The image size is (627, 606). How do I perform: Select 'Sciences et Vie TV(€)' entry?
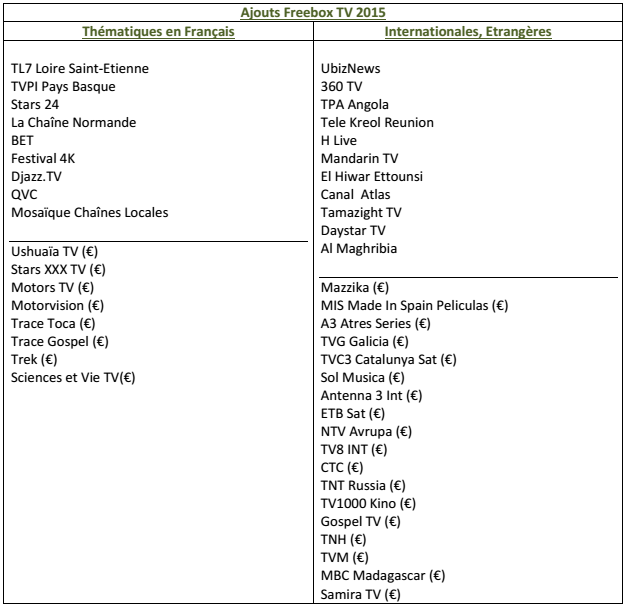pos(73,378)
